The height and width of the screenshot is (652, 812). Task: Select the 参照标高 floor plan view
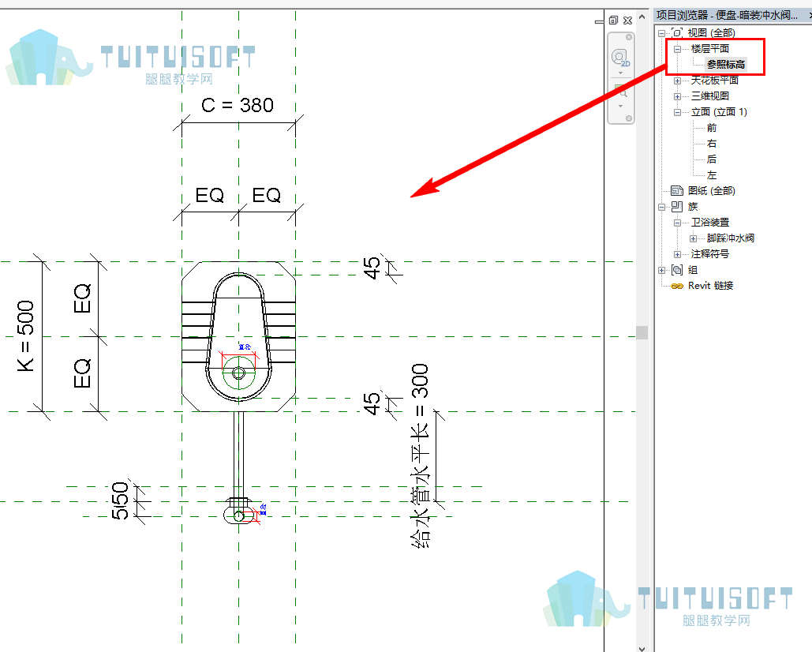[726, 64]
